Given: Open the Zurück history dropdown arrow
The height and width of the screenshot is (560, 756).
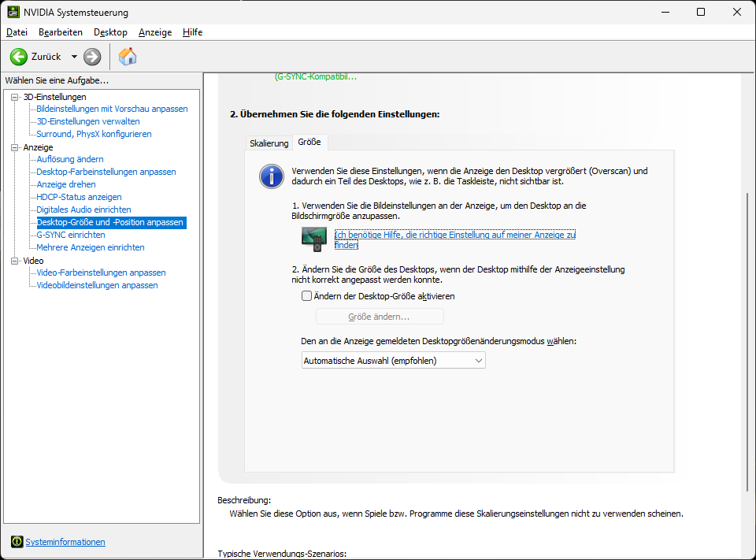Looking at the screenshot, I should click(74, 57).
